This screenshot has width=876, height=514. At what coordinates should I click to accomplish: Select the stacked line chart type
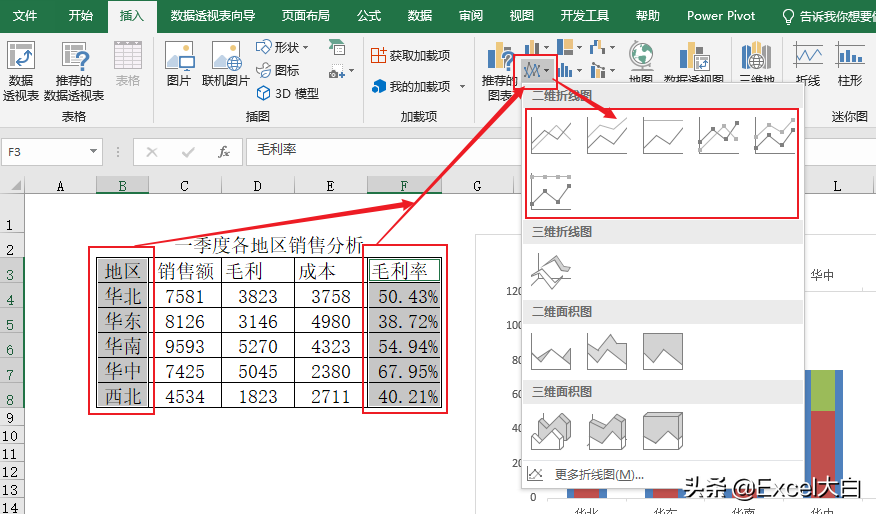click(607, 135)
